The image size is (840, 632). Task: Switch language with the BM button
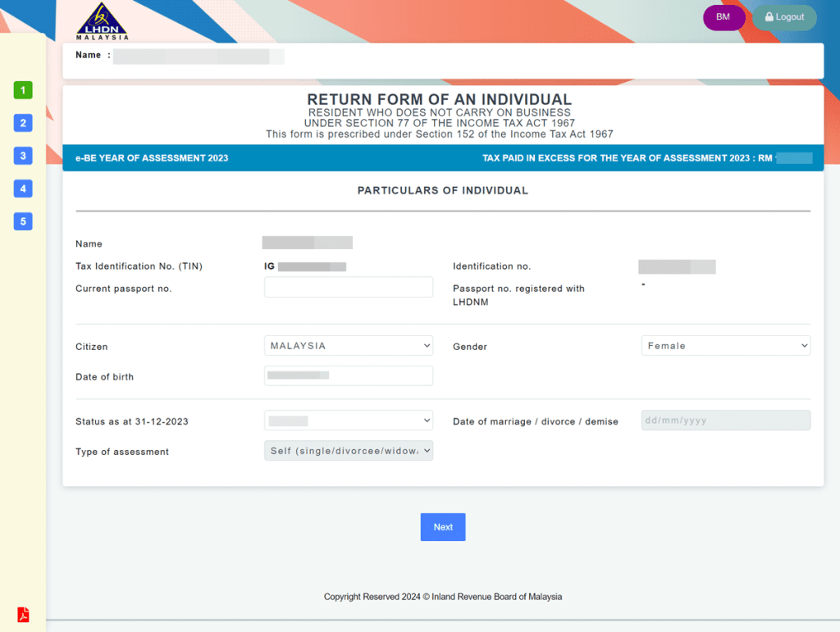(723, 17)
